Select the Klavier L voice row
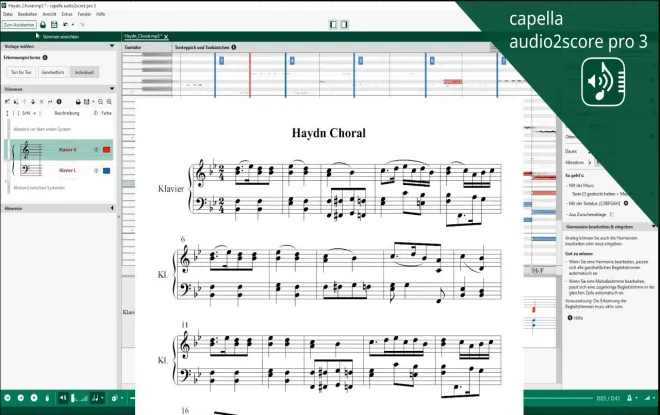The height and width of the screenshot is (415, 660). (x=59, y=170)
